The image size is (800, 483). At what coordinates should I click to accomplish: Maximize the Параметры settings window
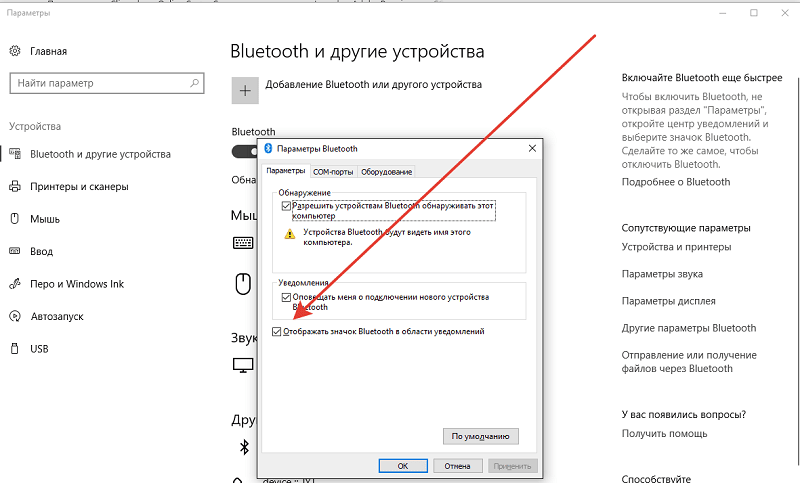[754, 13]
